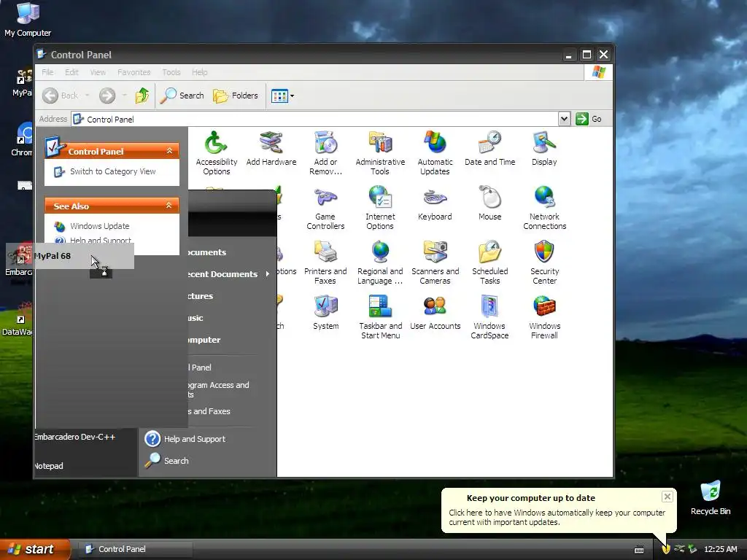Open Add or Remove Programs icon
The width and height of the screenshot is (747, 560).
coord(325,153)
